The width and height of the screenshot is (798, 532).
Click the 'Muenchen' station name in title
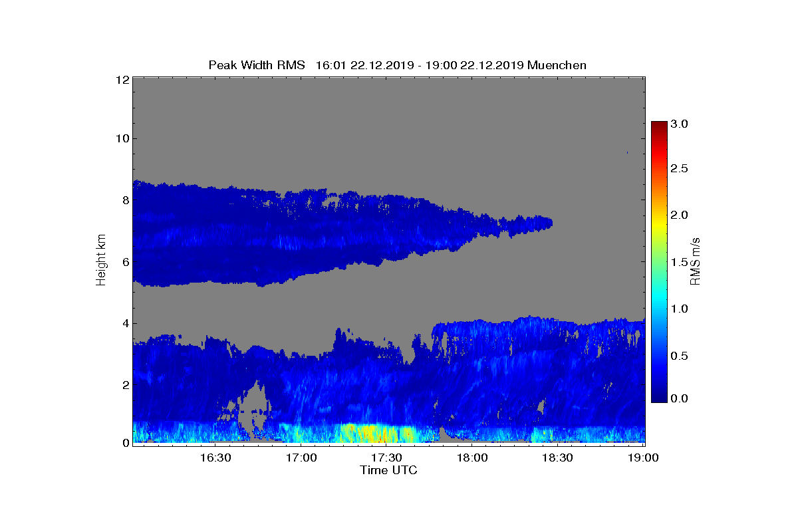tap(557, 65)
